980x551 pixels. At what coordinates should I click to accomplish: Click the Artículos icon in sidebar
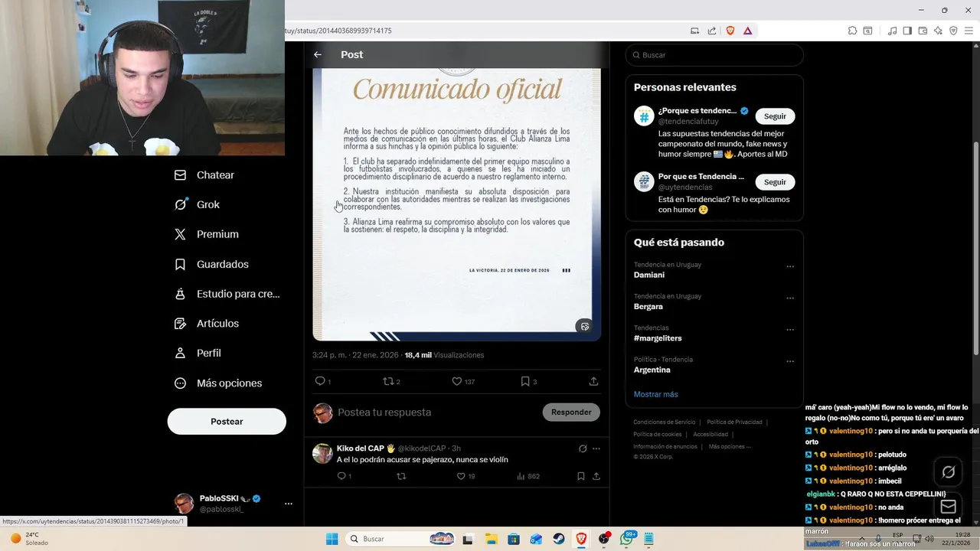pos(181,324)
